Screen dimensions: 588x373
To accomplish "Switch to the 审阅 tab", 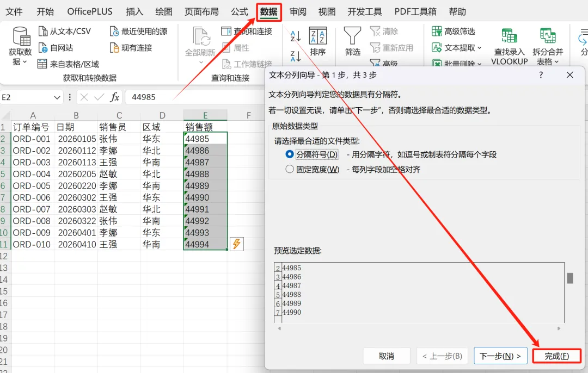I will pyautogui.click(x=298, y=11).
